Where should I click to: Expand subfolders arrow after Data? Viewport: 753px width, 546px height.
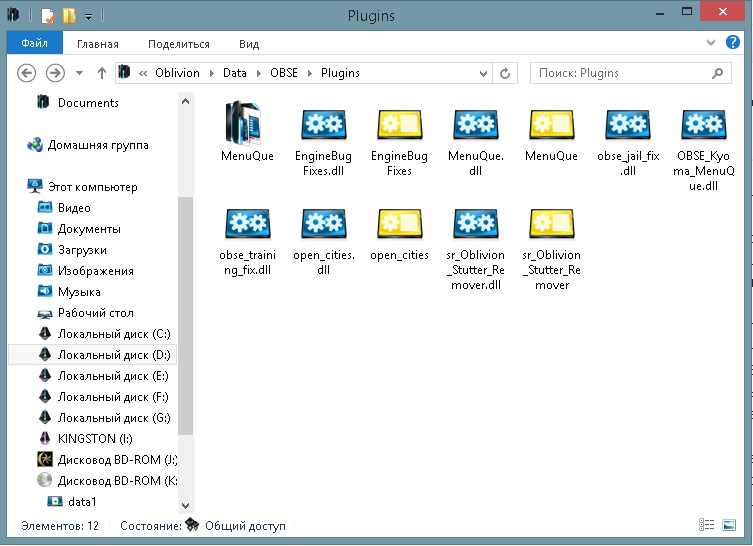pos(259,73)
